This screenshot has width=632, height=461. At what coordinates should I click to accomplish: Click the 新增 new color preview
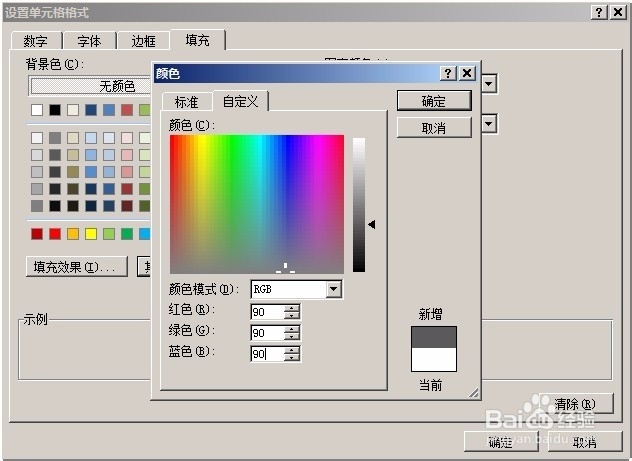click(434, 337)
